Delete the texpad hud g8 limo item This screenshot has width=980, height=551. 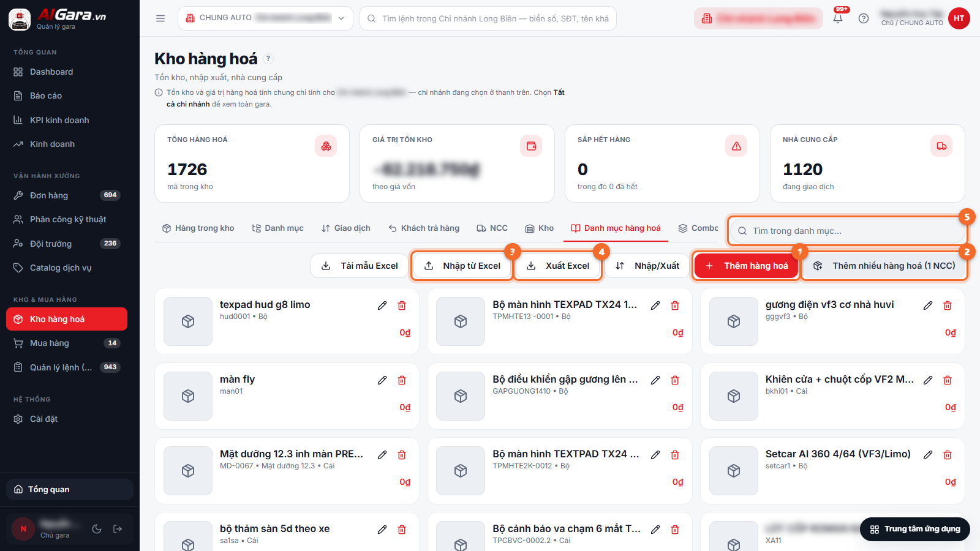[x=402, y=305]
